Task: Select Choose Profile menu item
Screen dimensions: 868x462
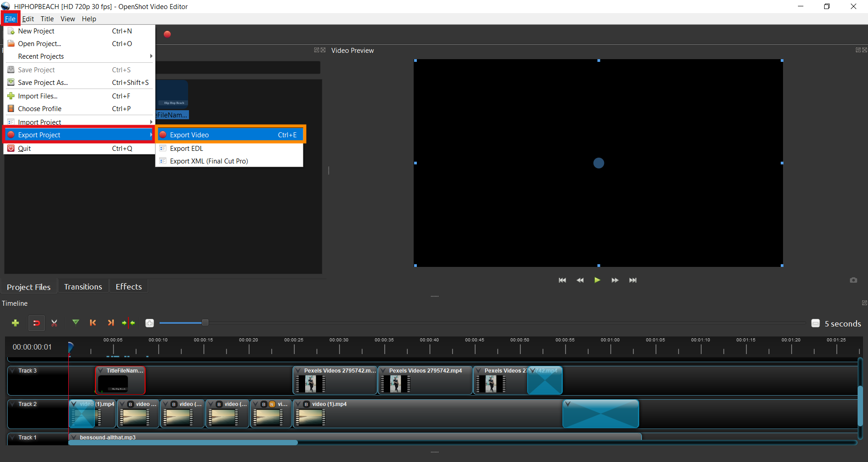Action: point(79,109)
